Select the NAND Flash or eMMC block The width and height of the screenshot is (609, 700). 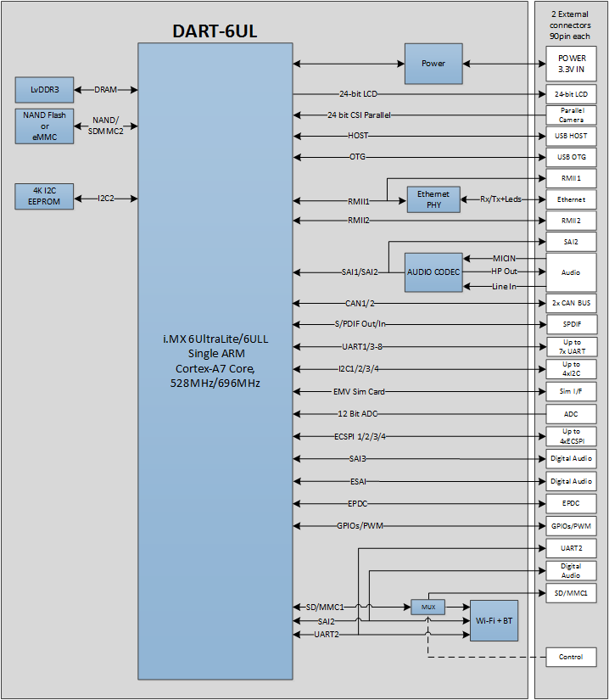pyautogui.click(x=44, y=126)
